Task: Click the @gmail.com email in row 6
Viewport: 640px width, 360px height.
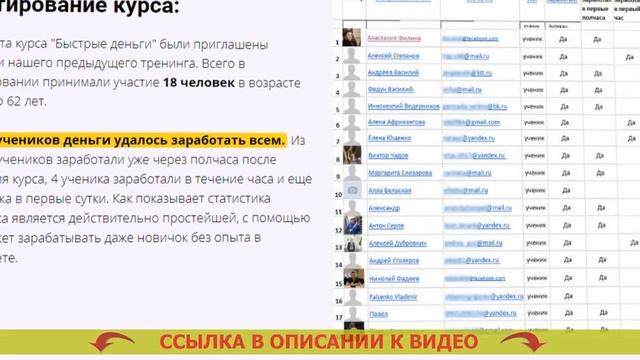Action: pyautogui.click(x=471, y=122)
